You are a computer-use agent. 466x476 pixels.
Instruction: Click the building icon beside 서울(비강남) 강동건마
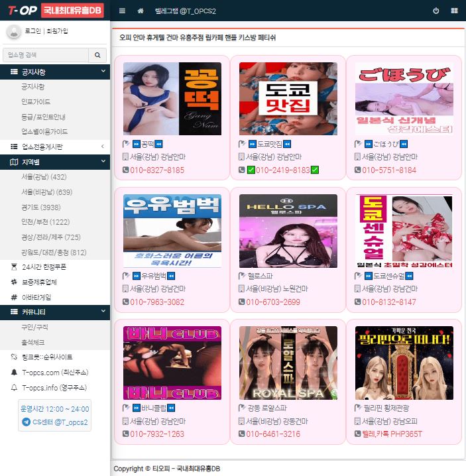241,421
